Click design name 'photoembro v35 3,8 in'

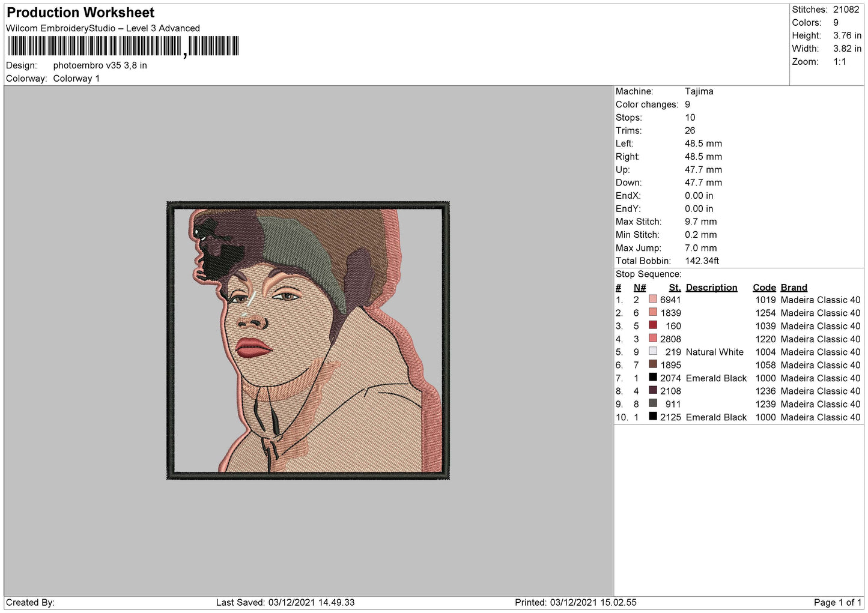tap(100, 65)
